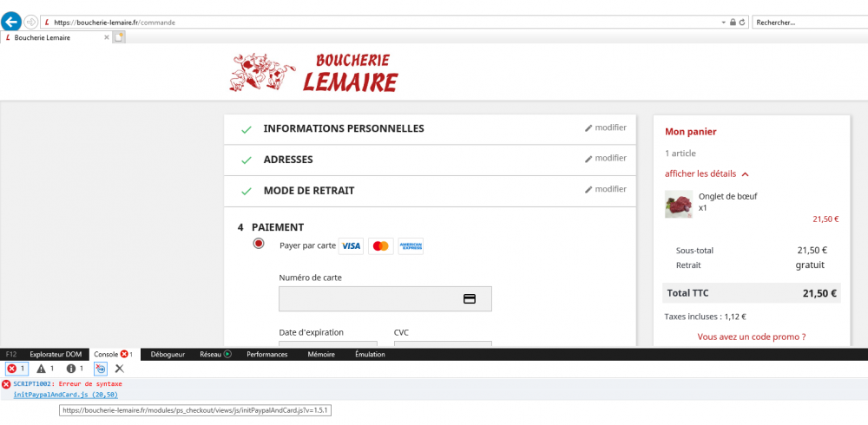This screenshot has height=425, width=868.
Task: Click the security padlock icon in address bar
Action: pyautogui.click(x=733, y=23)
